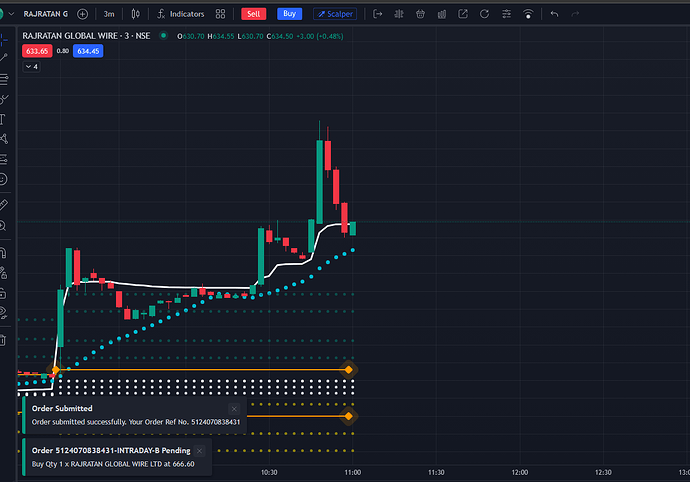Click the trash remove drawings icon
Viewport: 690px width, 482px height.
click(x=4, y=340)
